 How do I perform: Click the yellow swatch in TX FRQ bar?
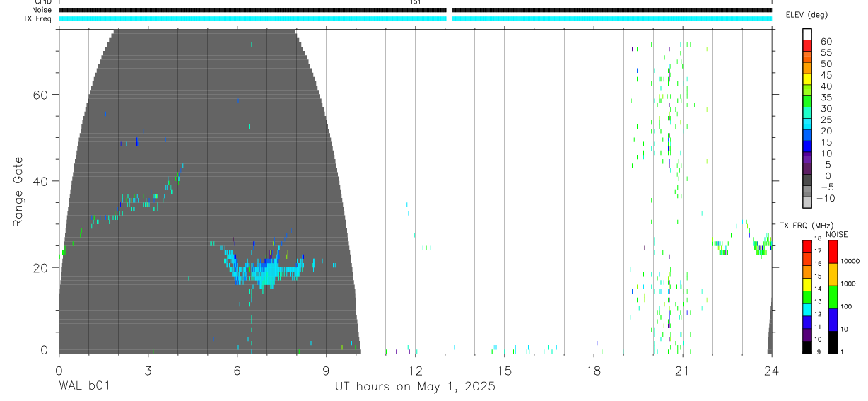tap(807, 284)
